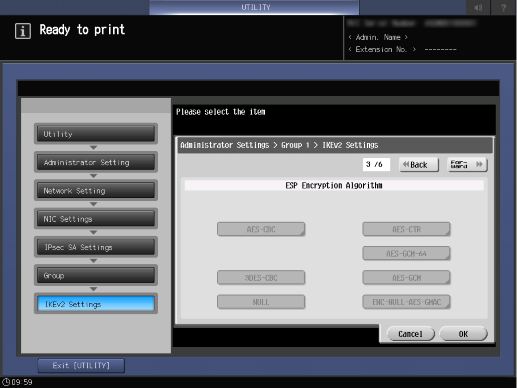Screen dimensions: 517x388
Task: Click the info icon beside Ready to print
Action: point(23,31)
